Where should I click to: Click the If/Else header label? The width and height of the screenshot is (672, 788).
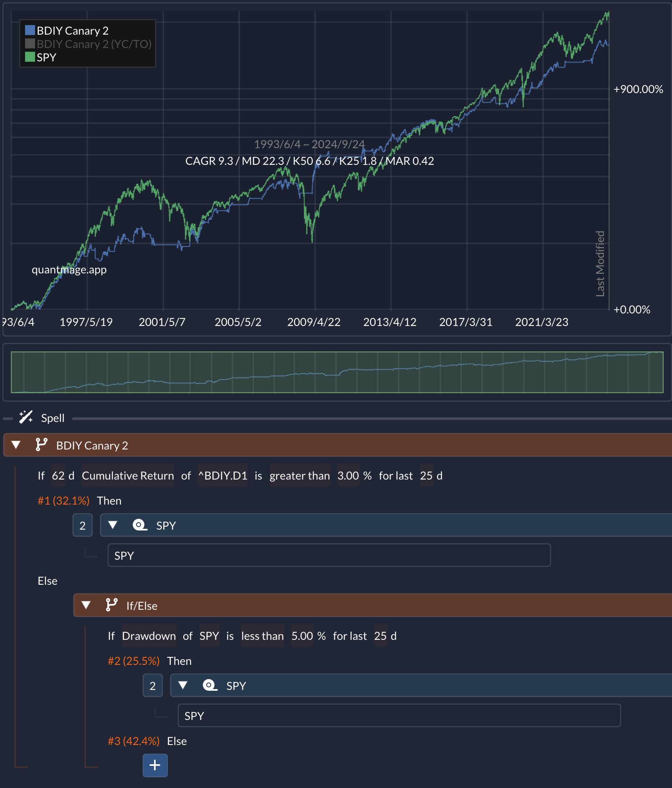pos(142,606)
